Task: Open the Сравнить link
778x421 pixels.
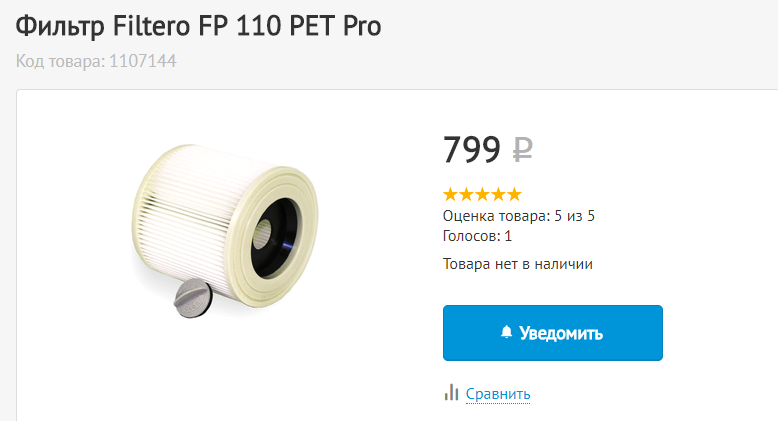Action: [498, 394]
